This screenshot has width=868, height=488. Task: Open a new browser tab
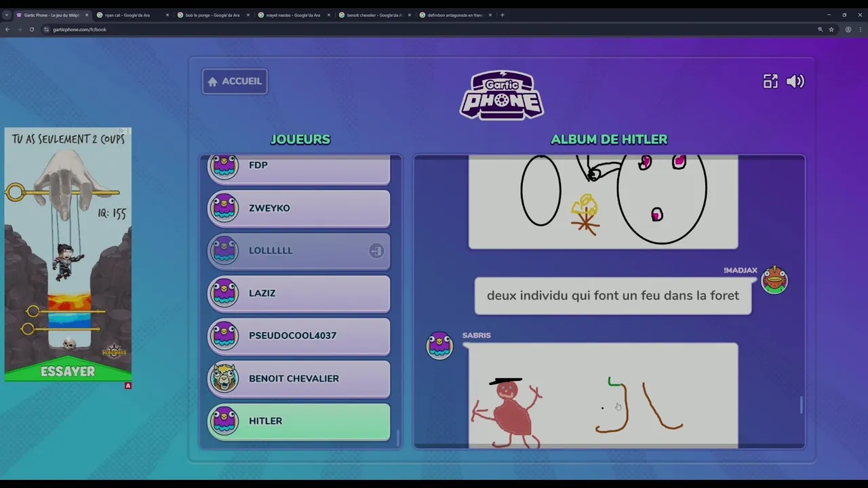click(502, 15)
